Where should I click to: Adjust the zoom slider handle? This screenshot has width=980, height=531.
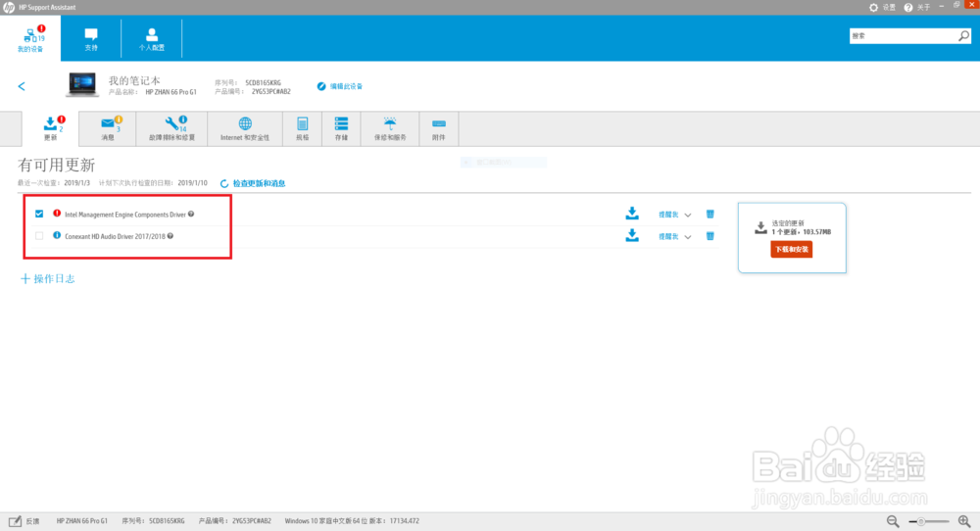click(920, 521)
